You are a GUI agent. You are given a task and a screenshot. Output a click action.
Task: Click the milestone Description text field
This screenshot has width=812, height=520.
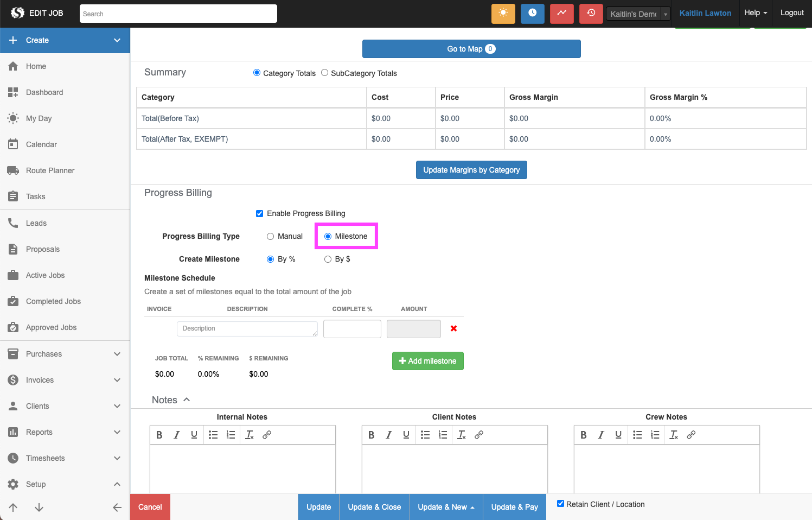[247, 328]
